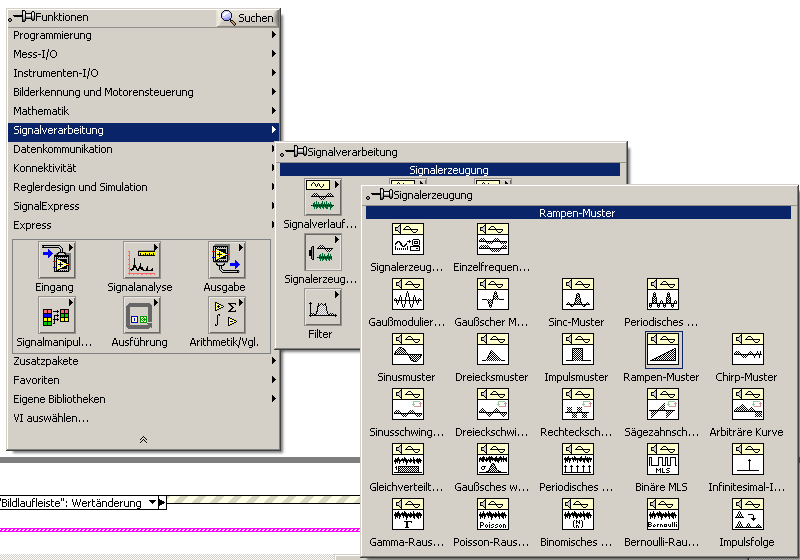800x560 pixels.
Task: Open the Eingang Express subpalette
Action: point(57,260)
